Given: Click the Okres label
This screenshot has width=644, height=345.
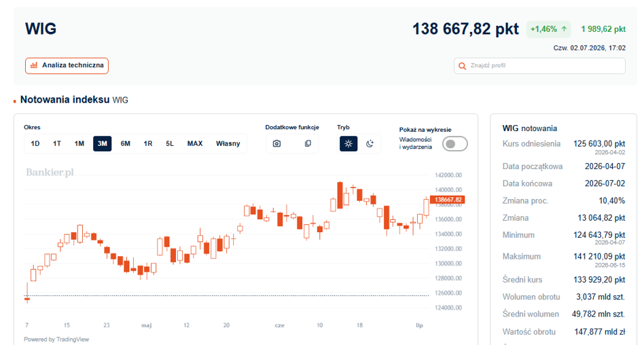Looking at the screenshot, I should click(x=32, y=127).
